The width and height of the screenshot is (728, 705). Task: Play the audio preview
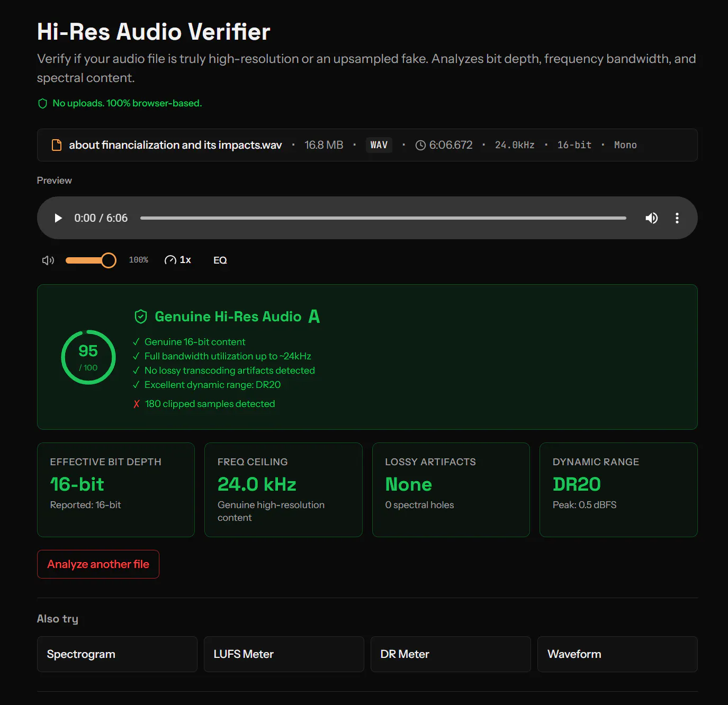point(58,218)
